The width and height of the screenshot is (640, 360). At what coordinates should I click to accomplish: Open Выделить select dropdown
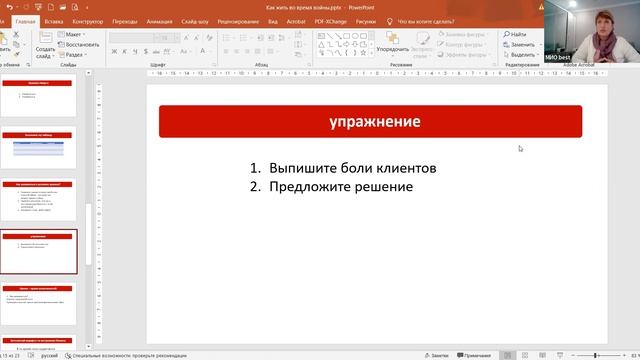521,54
